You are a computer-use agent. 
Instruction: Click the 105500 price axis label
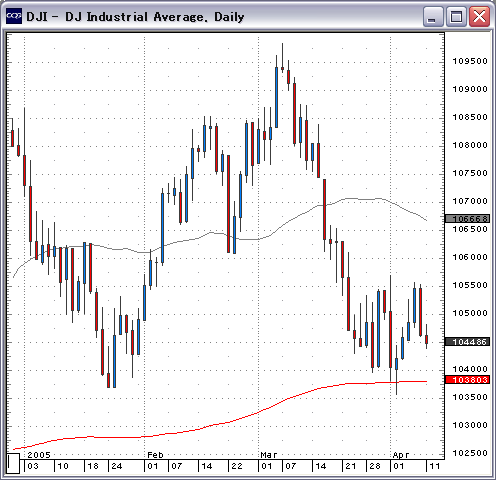[x=470, y=285]
